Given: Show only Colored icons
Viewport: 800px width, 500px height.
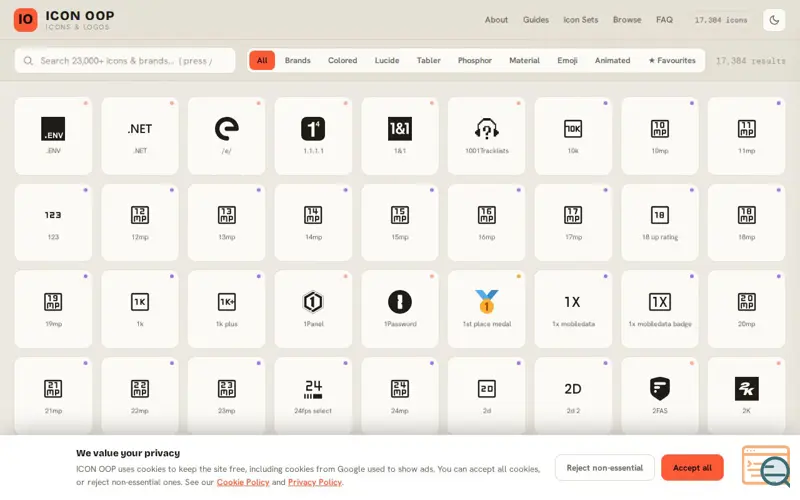Looking at the screenshot, I should tap(342, 60).
